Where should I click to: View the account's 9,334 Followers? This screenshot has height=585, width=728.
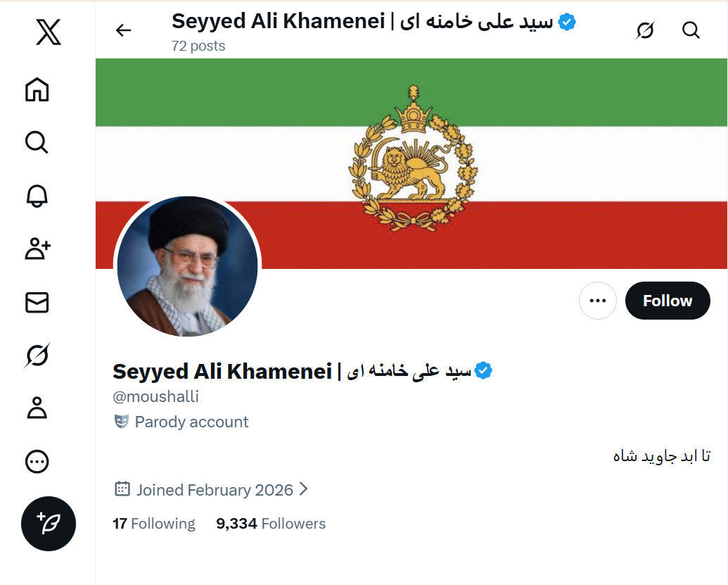272,524
